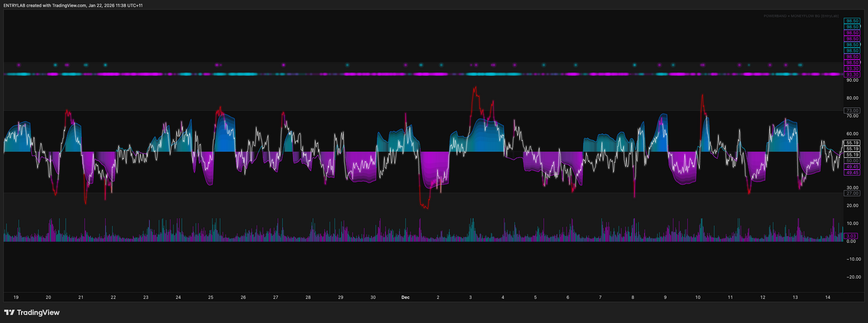Click the topmost cyan 98.50 value tag
868x323 pixels.
(x=852, y=21)
